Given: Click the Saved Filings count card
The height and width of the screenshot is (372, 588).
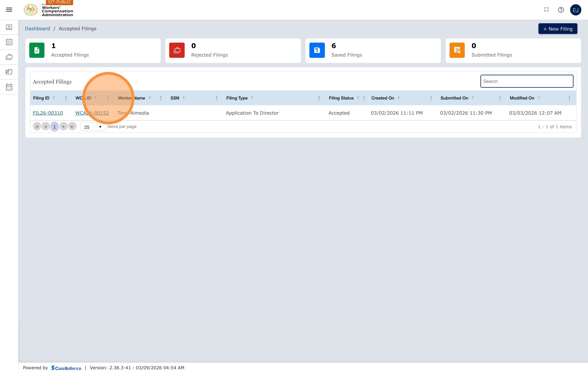Looking at the screenshot, I should (373, 51).
